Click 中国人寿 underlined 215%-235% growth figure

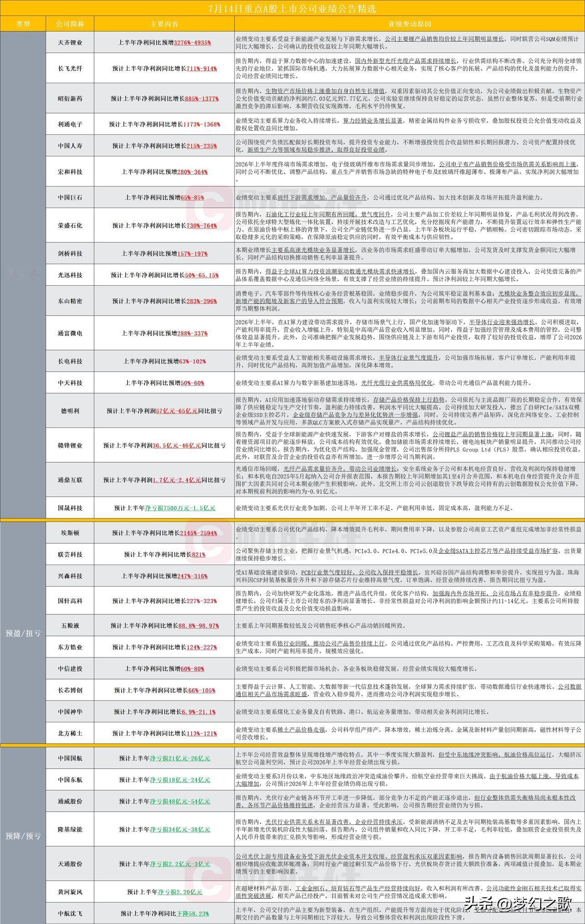pyautogui.click(x=201, y=146)
